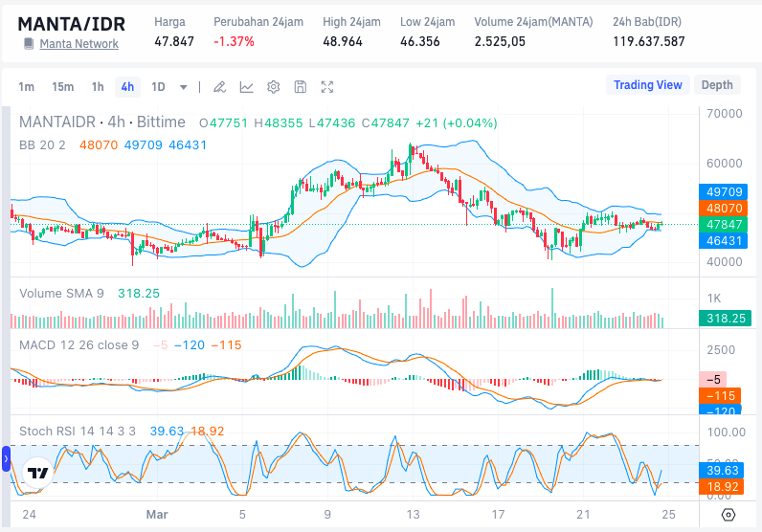The height and width of the screenshot is (532, 762).
Task: Click the MANTAIDR · 4h · Bittime chart title
Action: click(102, 122)
